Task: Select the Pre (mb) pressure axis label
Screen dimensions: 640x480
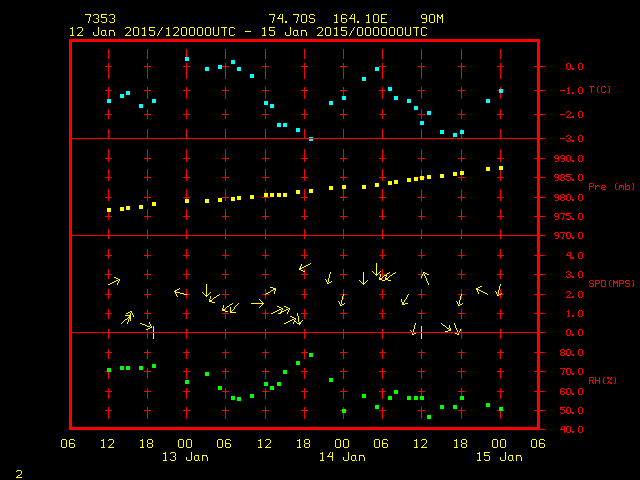Action: click(611, 187)
